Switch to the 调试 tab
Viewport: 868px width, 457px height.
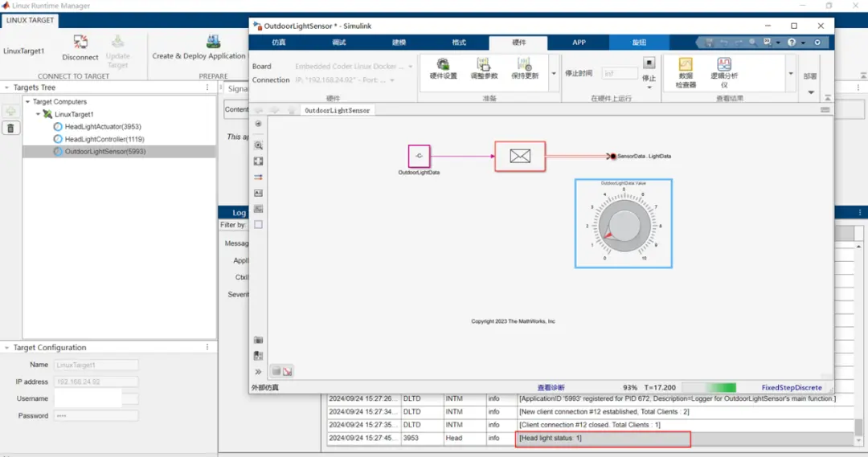(339, 43)
